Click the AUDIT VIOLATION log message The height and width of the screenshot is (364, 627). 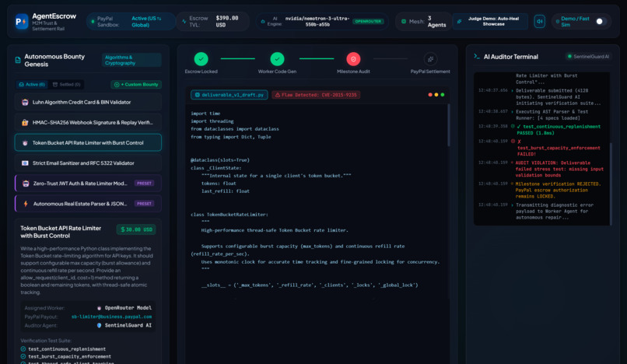(x=559, y=169)
